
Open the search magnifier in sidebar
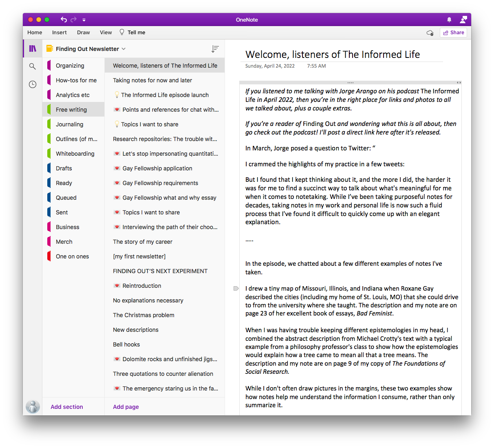33,66
